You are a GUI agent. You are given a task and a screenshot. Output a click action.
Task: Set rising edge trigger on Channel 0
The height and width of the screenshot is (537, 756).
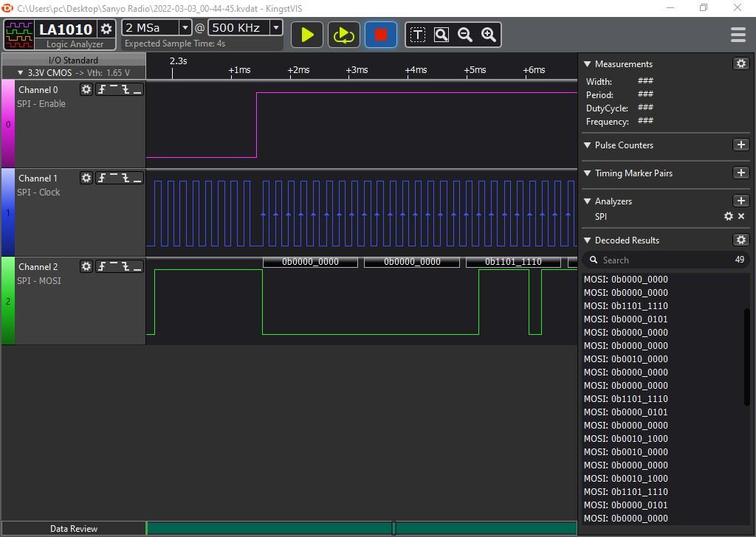pyautogui.click(x=101, y=89)
